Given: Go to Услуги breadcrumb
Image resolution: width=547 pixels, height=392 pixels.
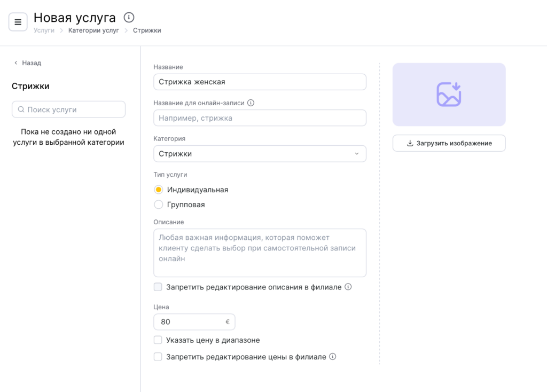Looking at the screenshot, I should [44, 30].
